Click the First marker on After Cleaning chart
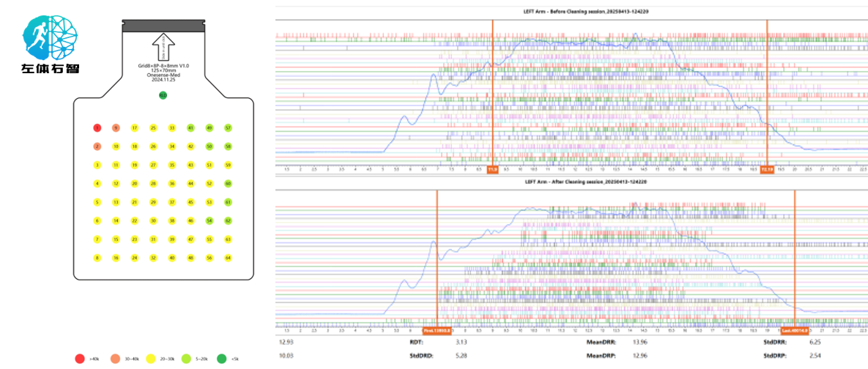Screen dimensions: 868x369 pos(437,331)
